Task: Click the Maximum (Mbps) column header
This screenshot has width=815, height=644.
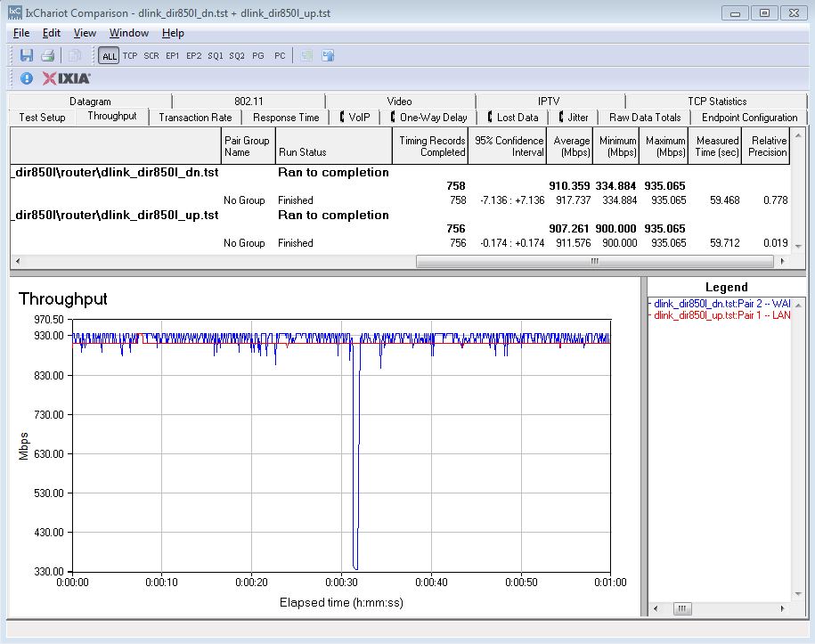Action: pyautogui.click(x=664, y=146)
